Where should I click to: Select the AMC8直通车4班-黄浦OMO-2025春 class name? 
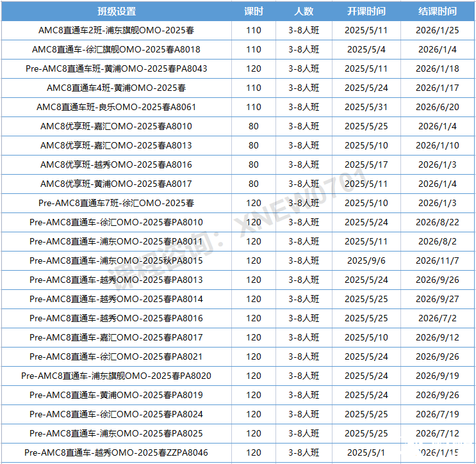(116, 88)
